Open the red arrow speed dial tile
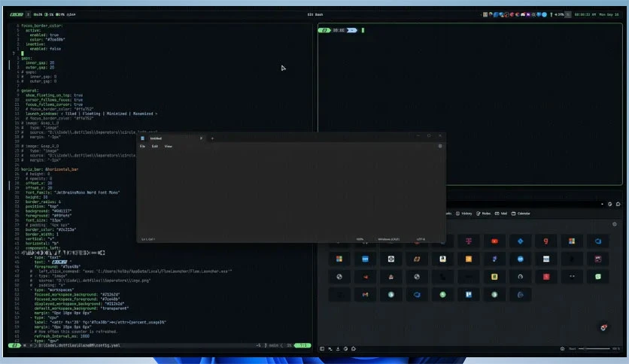Screen dimensions: 629x364 (x=365, y=277)
